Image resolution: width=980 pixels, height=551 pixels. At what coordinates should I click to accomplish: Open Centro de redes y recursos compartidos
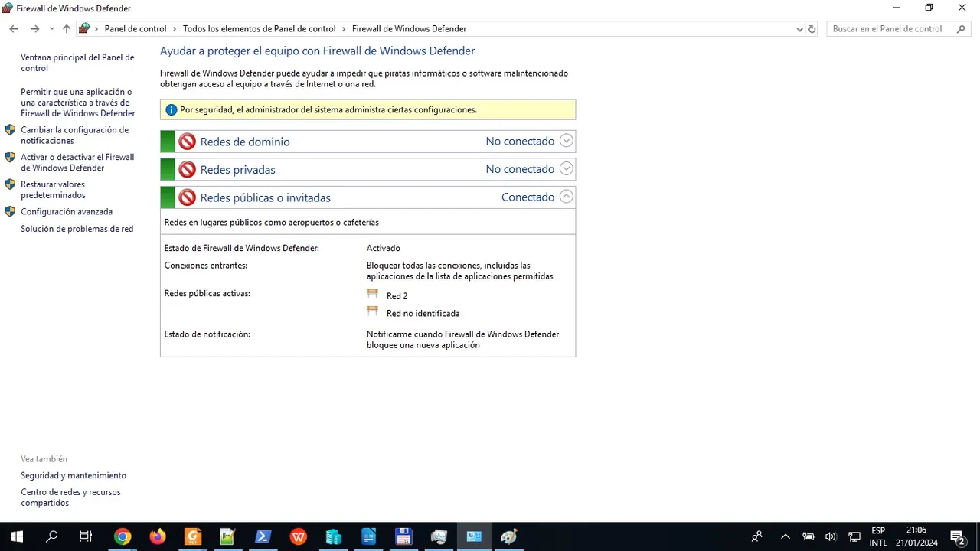(x=70, y=497)
